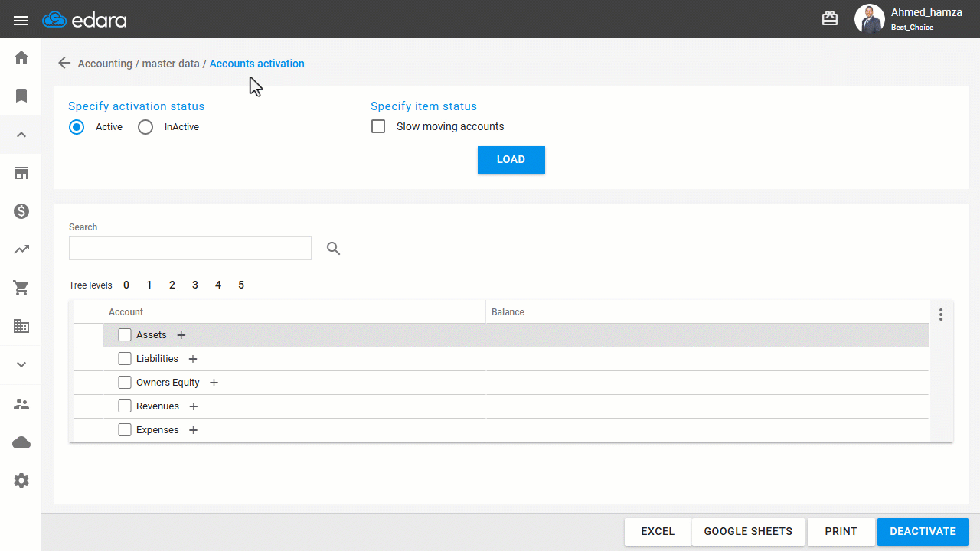
Task: Open the dollar accounting icon in sidebar
Action: pyautogui.click(x=21, y=211)
